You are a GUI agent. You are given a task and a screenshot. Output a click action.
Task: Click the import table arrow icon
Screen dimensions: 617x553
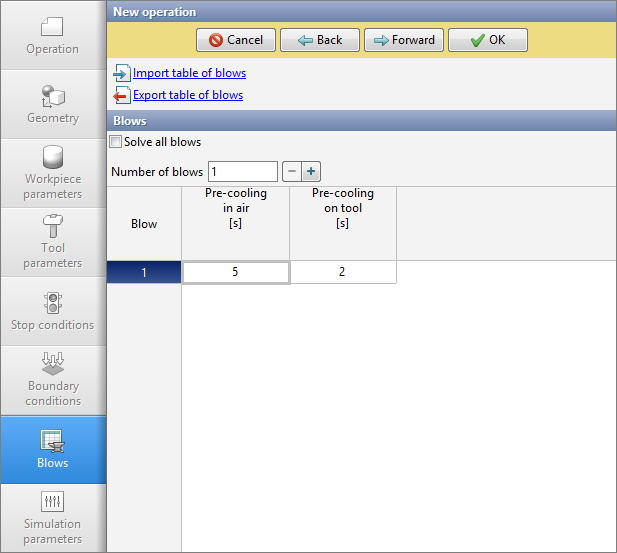pos(121,73)
